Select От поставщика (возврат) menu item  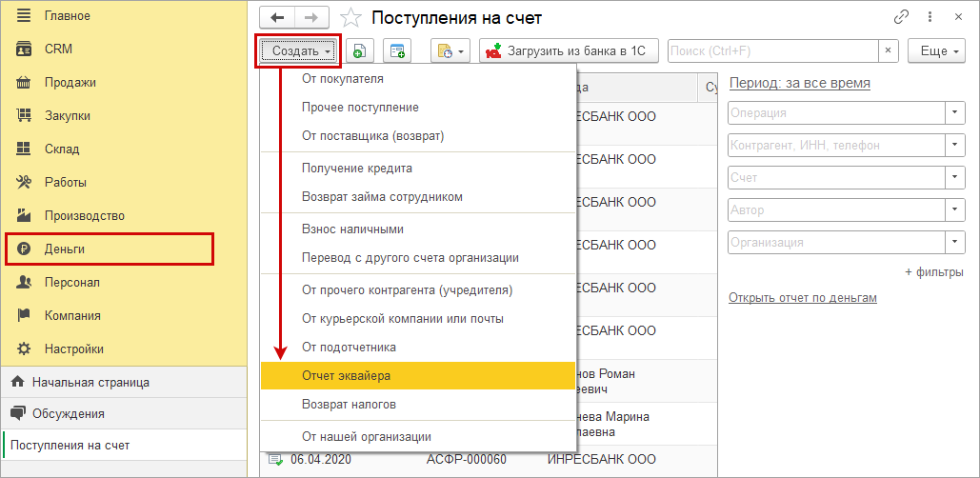click(x=417, y=135)
